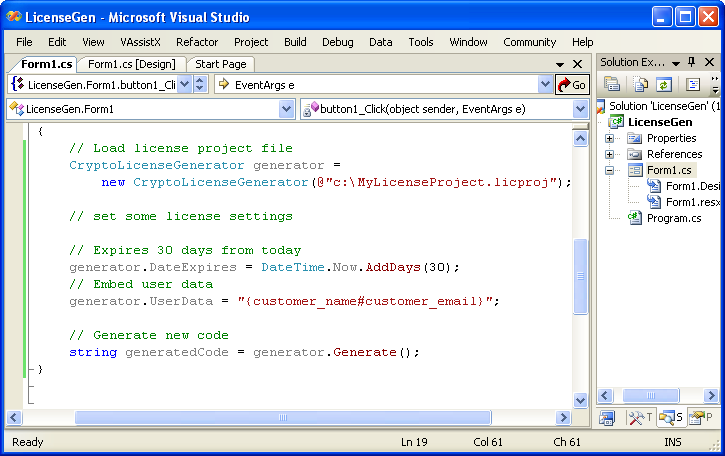Open the Class View tab icon
Screen dimensions: 725x456
607,418
